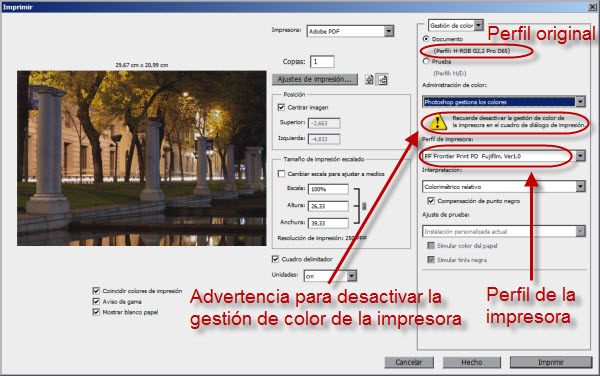This screenshot has height=376, width=600.
Task: Toggle the height-width link chain icon
Action: [x=364, y=206]
